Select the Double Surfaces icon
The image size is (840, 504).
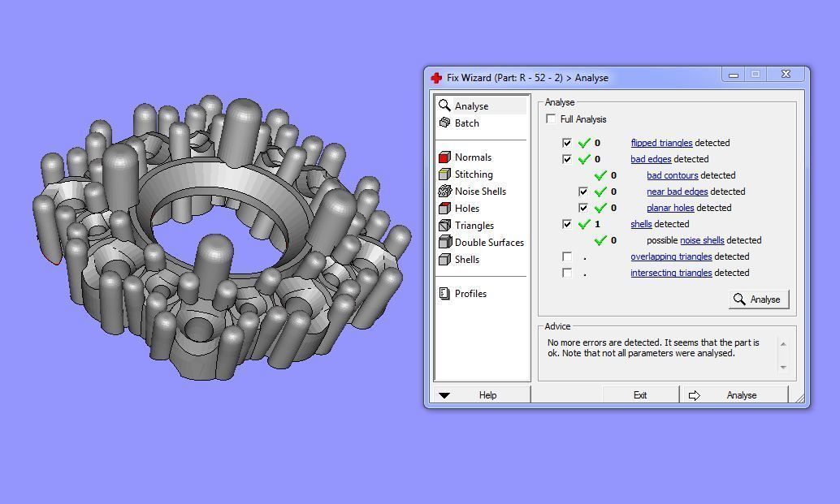click(444, 243)
